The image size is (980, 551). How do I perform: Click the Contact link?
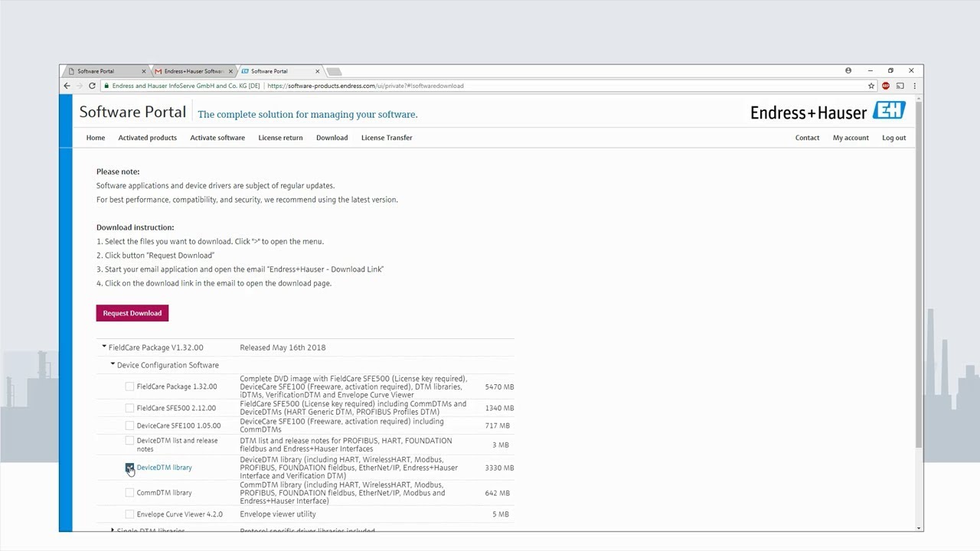807,138
